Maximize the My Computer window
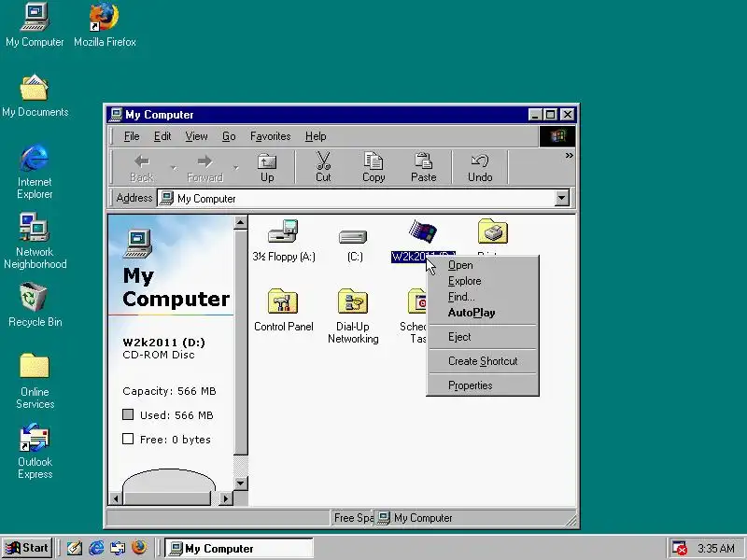 550,115
